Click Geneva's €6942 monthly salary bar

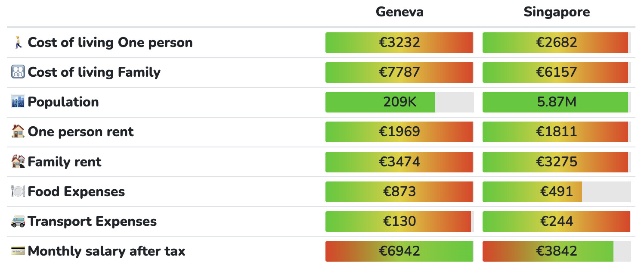click(x=399, y=251)
